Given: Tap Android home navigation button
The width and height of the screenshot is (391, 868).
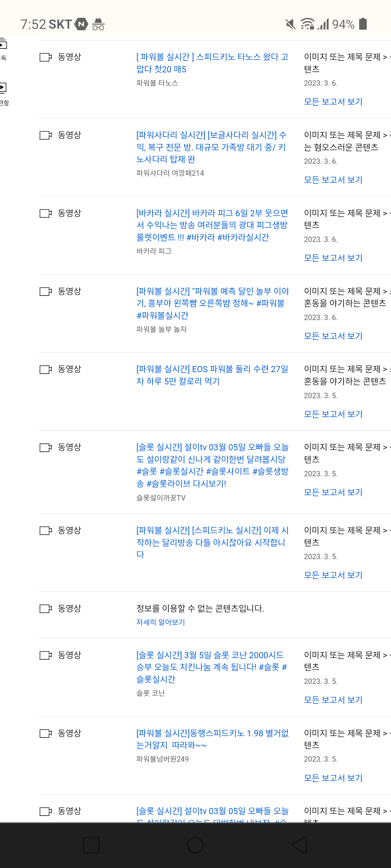Looking at the screenshot, I should (195, 845).
